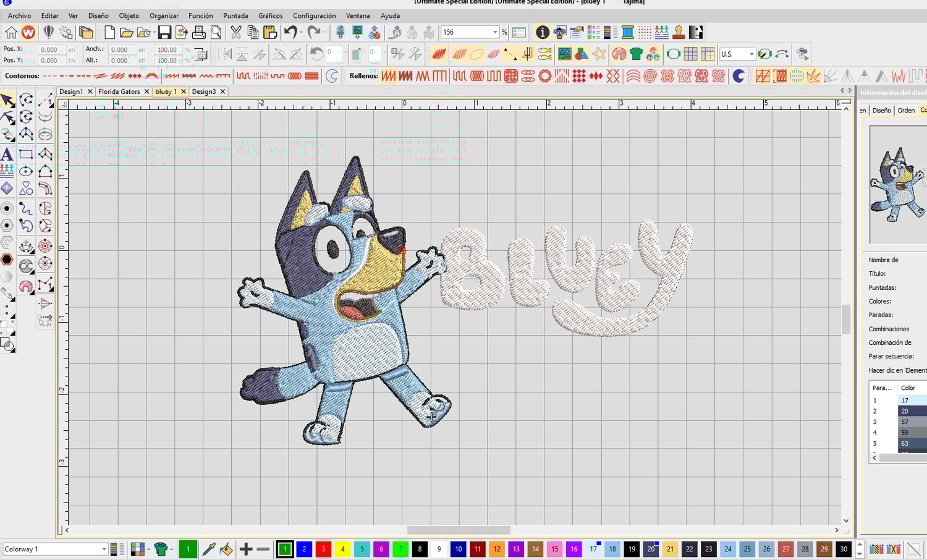Undo the last action
This screenshot has width=927, height=560.
[290, 32]
